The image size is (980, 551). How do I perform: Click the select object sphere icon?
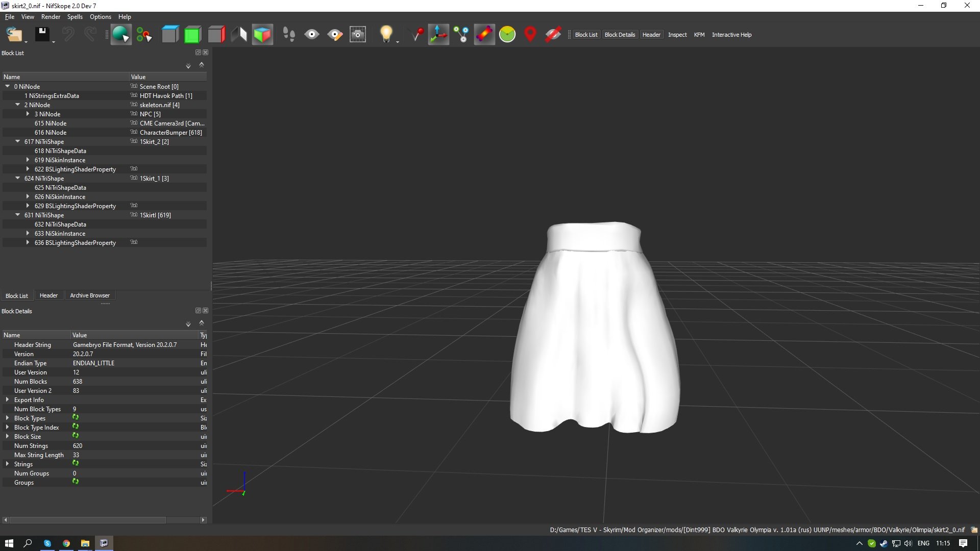tap(121, 35)
